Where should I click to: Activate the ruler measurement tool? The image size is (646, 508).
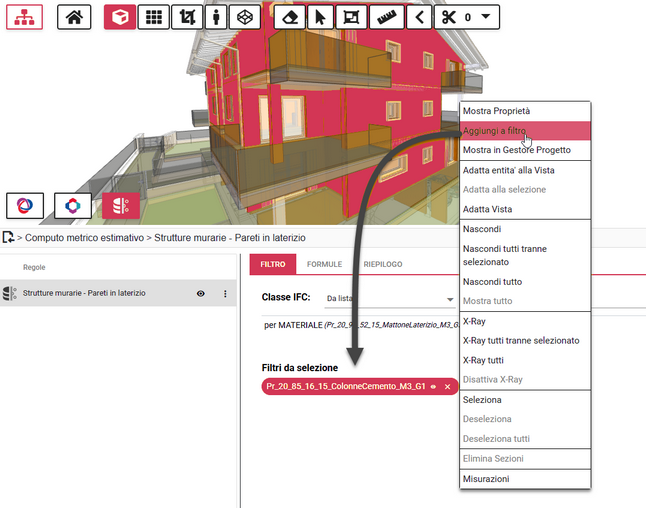(385, 17)
